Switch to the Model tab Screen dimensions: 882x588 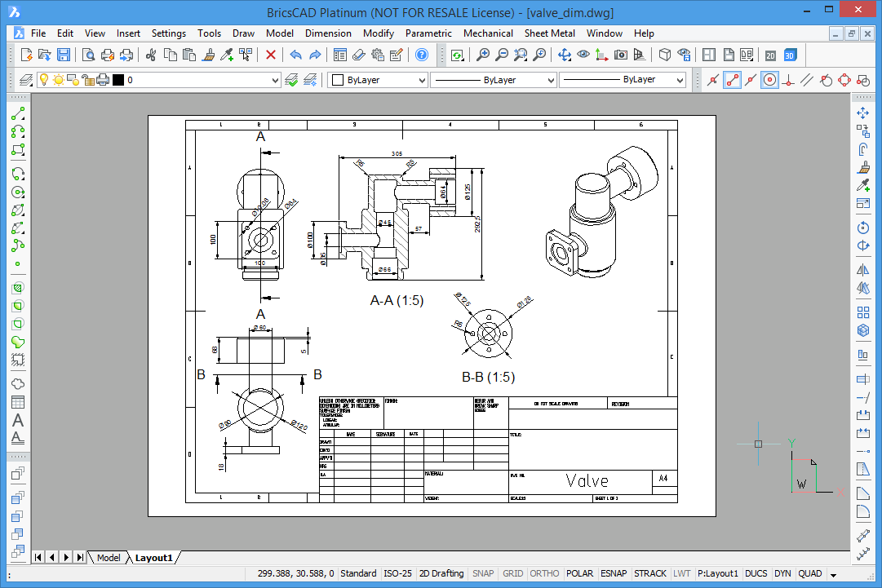[108, 558]
